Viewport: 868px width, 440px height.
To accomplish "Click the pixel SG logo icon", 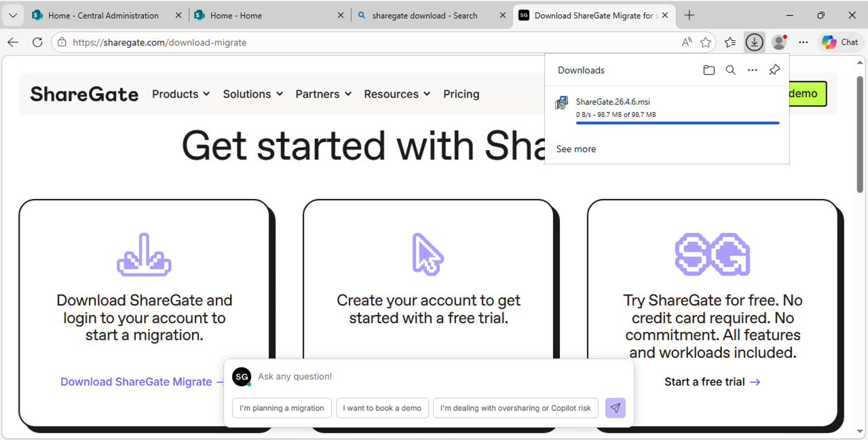I will (713, 255).
